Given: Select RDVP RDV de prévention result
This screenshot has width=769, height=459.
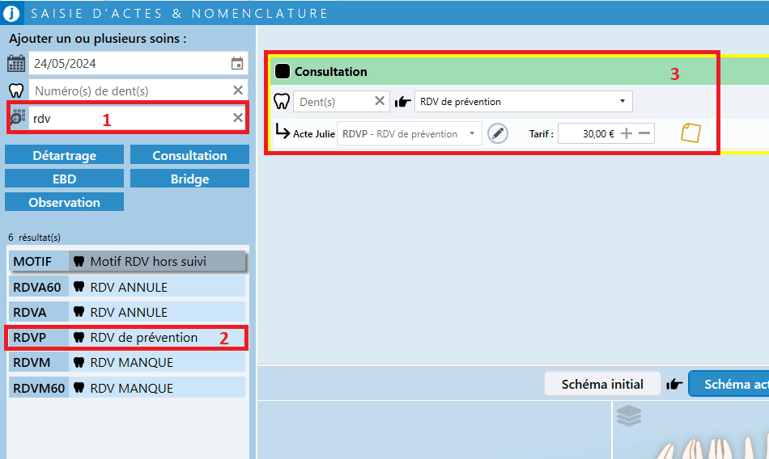Looking at the screenshot, I should [x=126, y=337].
